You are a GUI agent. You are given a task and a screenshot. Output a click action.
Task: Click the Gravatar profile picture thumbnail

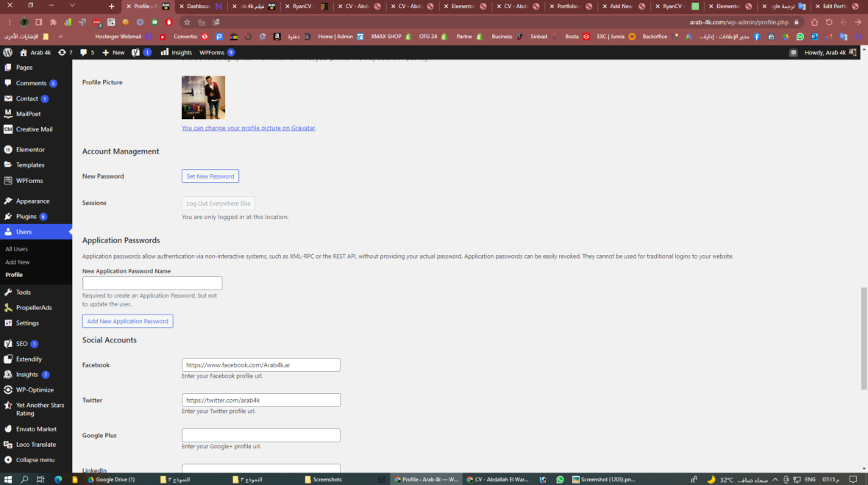tap(203, 97)
